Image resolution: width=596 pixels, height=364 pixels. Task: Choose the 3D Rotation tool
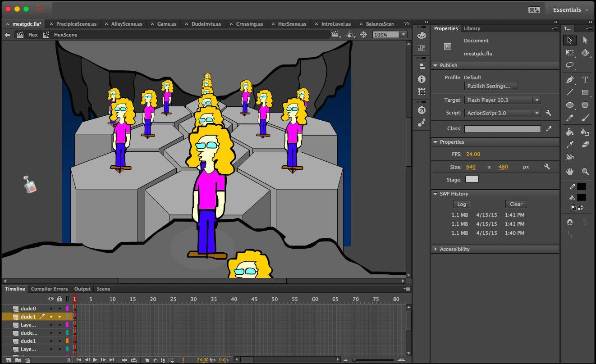pyautogui.click(x=585, y=53)
